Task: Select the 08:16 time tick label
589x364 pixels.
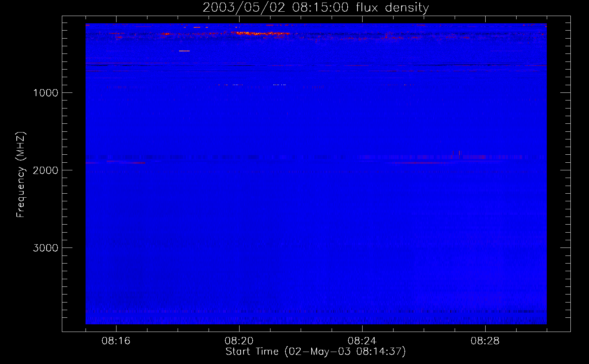Action: tap(116, 341)
